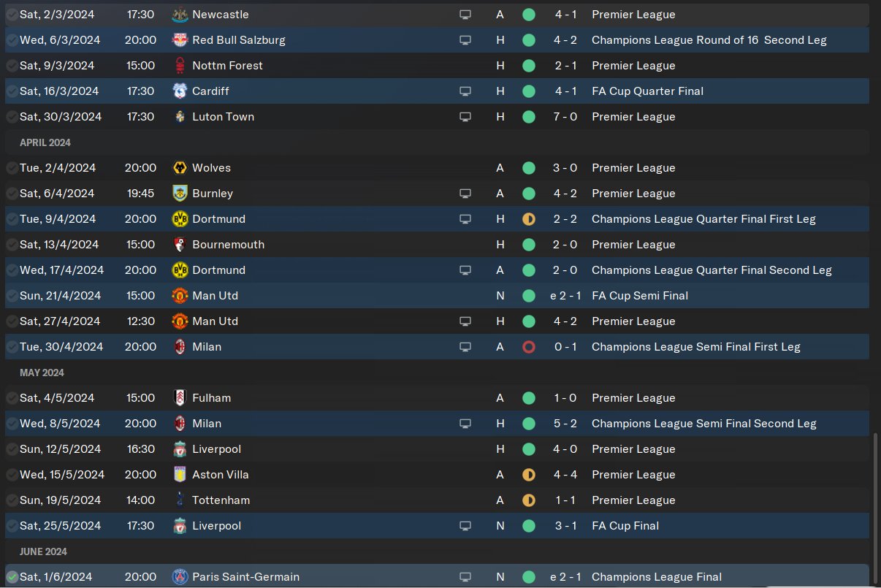Click the Paris Saint-Germain club badge
The width and height of the screenshot is (881, 588).
coord(178,577)
